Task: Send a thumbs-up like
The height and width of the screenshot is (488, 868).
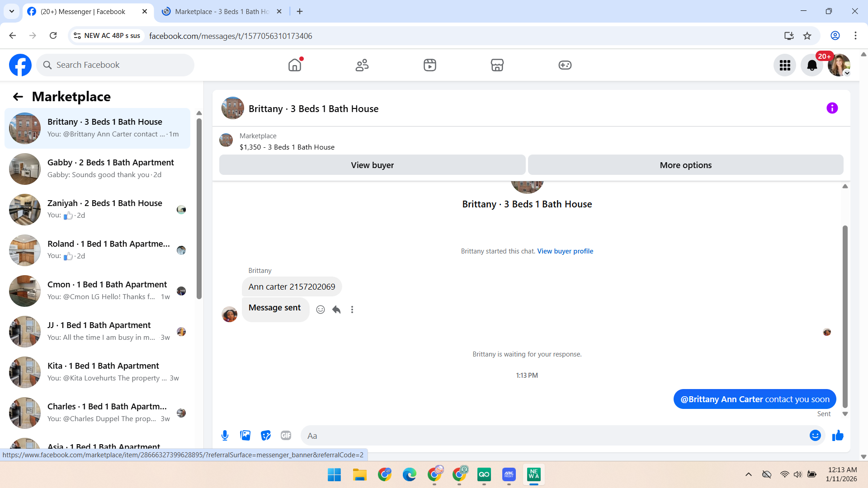Action: pos(838,436)
